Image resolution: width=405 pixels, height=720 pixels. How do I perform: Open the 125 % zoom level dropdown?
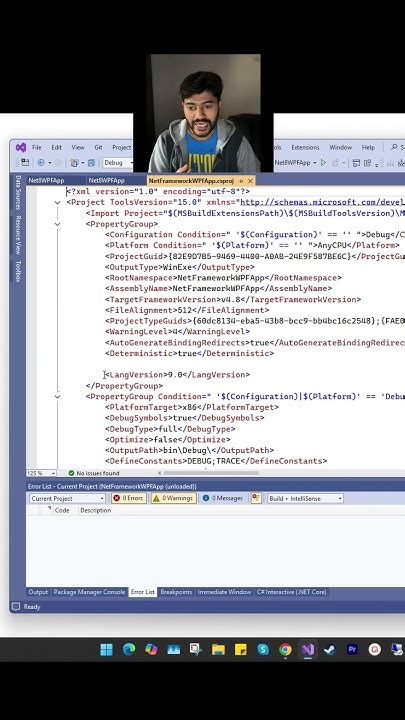pyautogui.click(x=41, y=473)
